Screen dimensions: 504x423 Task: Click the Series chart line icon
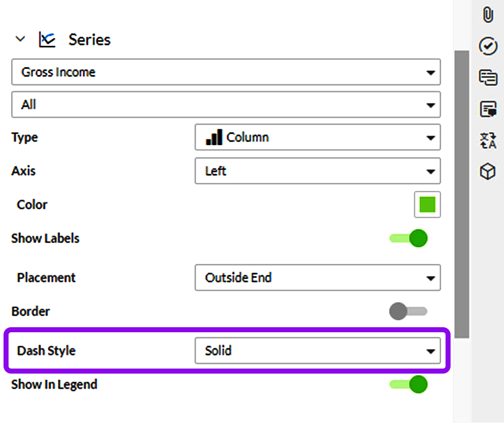click(47, 40)
